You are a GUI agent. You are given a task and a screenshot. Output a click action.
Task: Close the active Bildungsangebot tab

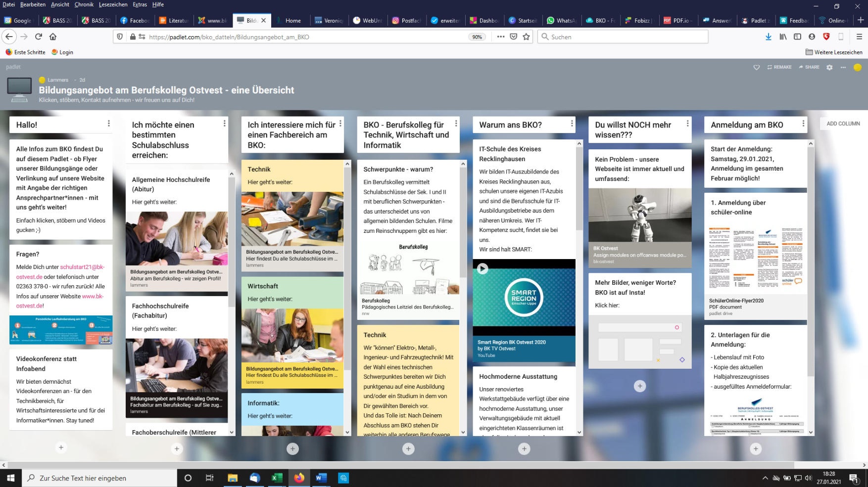click(x=264, y=20)
